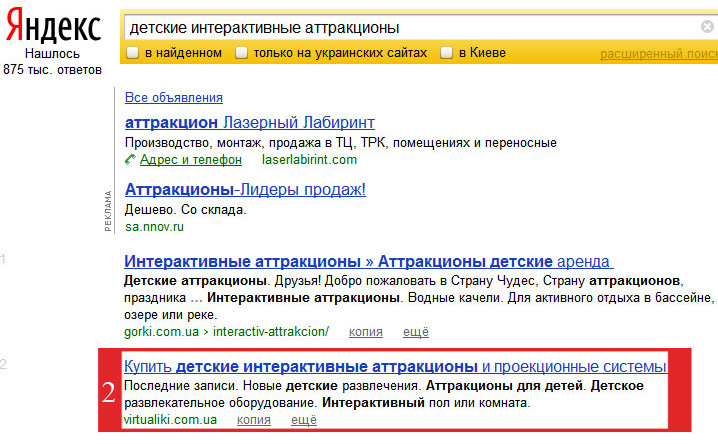
Task: Tick 'только на украинских сайтах' checkbox
Action: coord(241,53)
